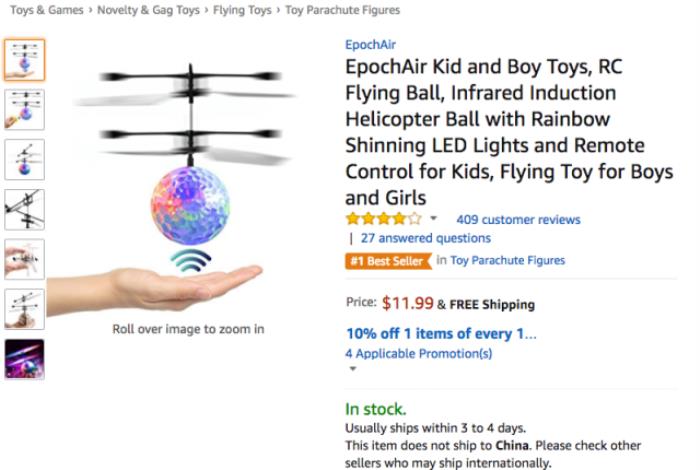The width and height of the screenshot is (700, 470).
Task: Open Toy Parachute Figures breadcrumb category
Action: tap(342, 10)
